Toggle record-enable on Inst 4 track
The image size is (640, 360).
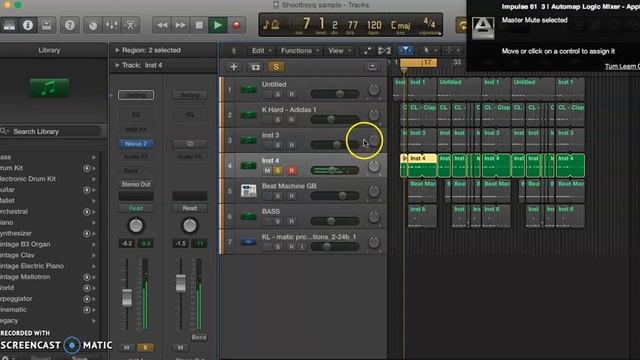pos(291,171)
